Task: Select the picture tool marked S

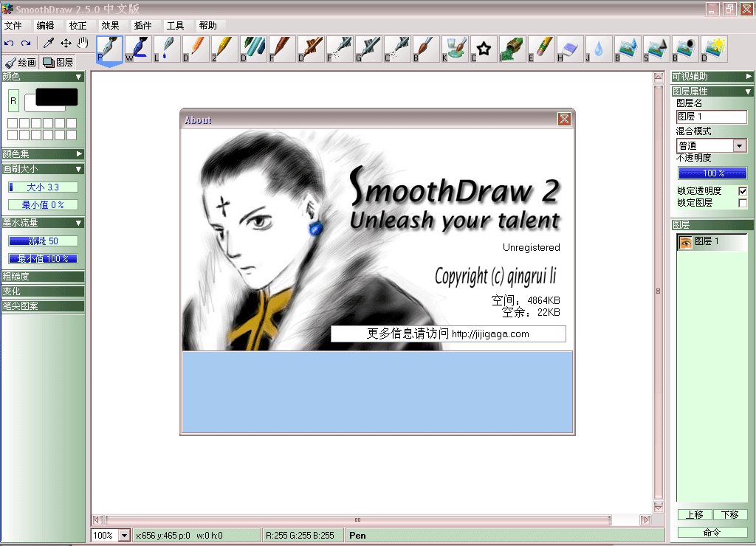Action: pos(656,49)
